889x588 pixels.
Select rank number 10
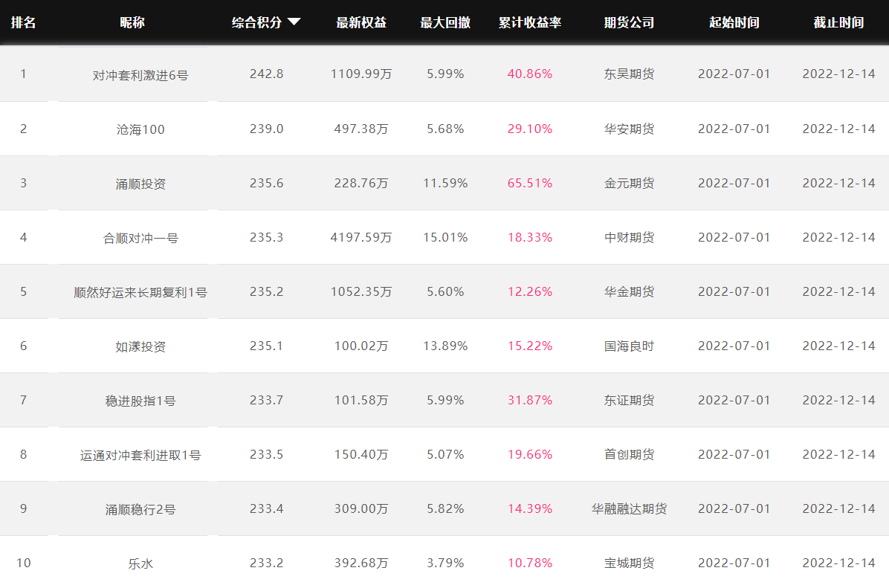click(23, 563)
